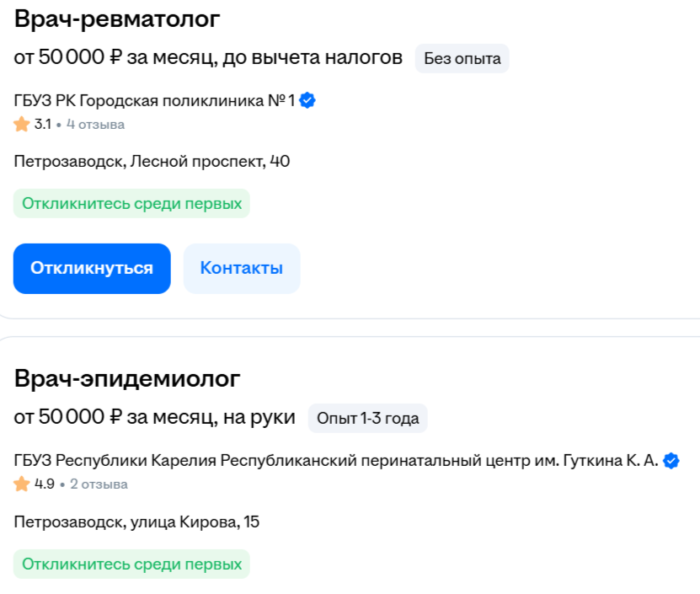Viewport: 700px width, 594px height.
Task: Open the ГБУЗ РК Городская поликлиника №1 employer page
Action: (154, 101)
